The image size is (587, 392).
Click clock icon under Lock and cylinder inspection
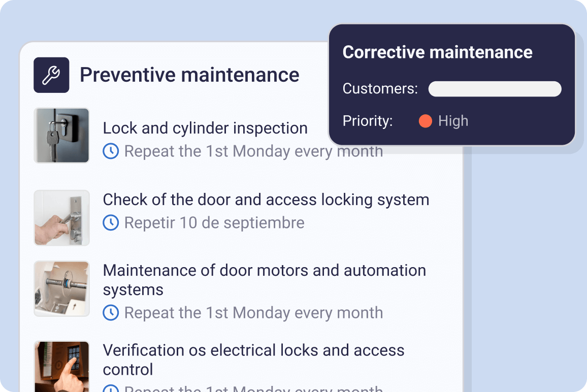tap(111, 151)
